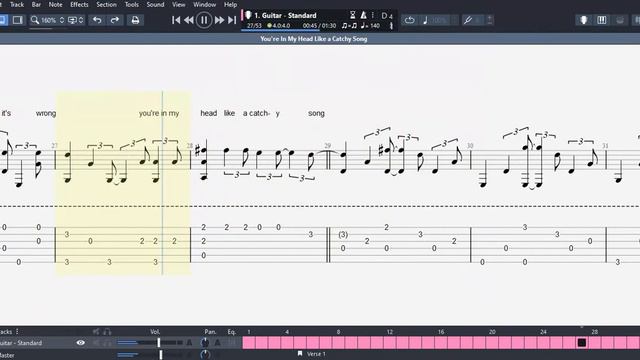Click the relative speed note icon
This screenshot has width=640, height=360.
point(425,20)
